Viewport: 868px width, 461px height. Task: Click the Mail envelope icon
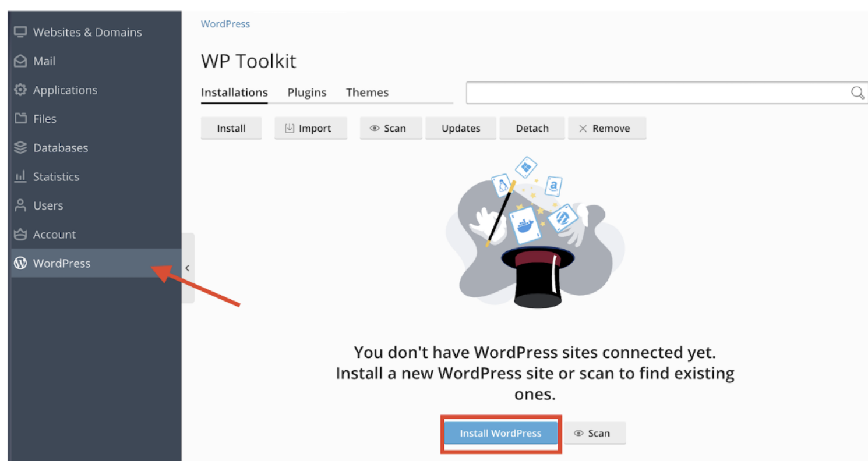21,61
